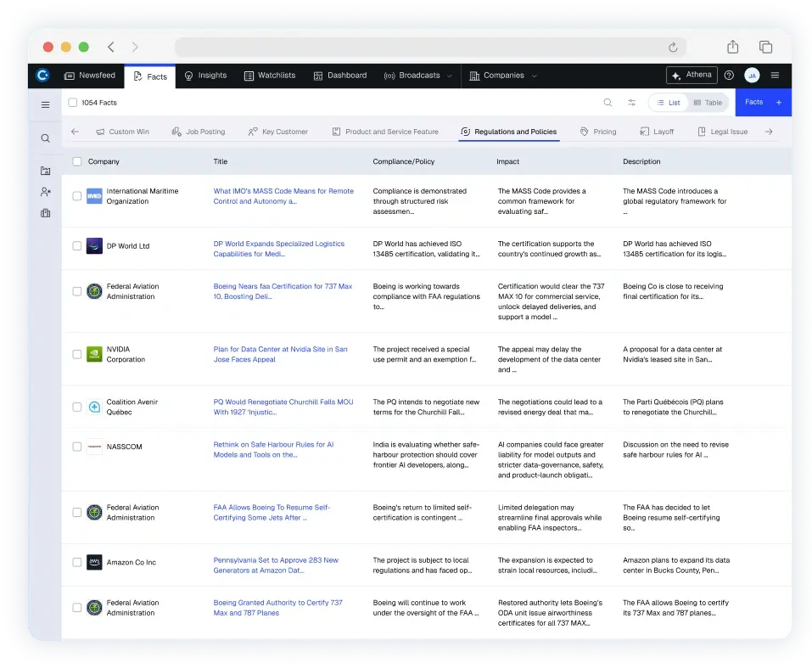812x669 pixels.
Task: Select the Amazon Co Inc row checkbox
Action: pyautogui.click(x=76, y=562)
